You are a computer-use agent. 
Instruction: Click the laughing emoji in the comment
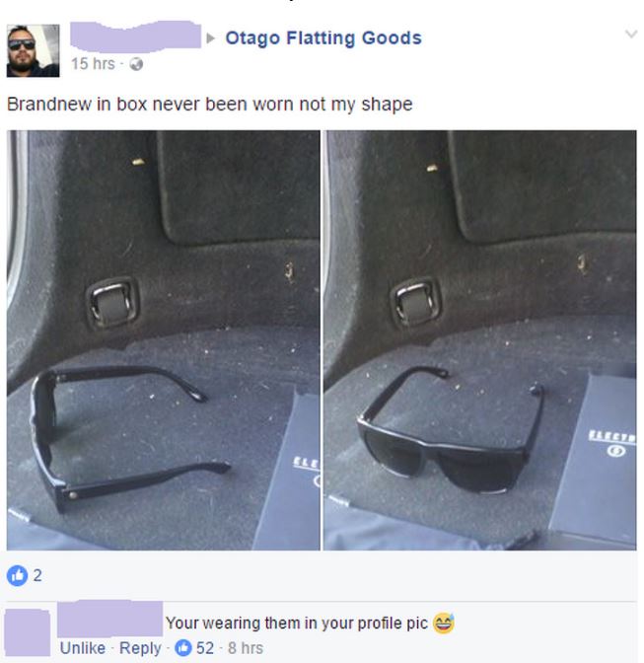443,623
